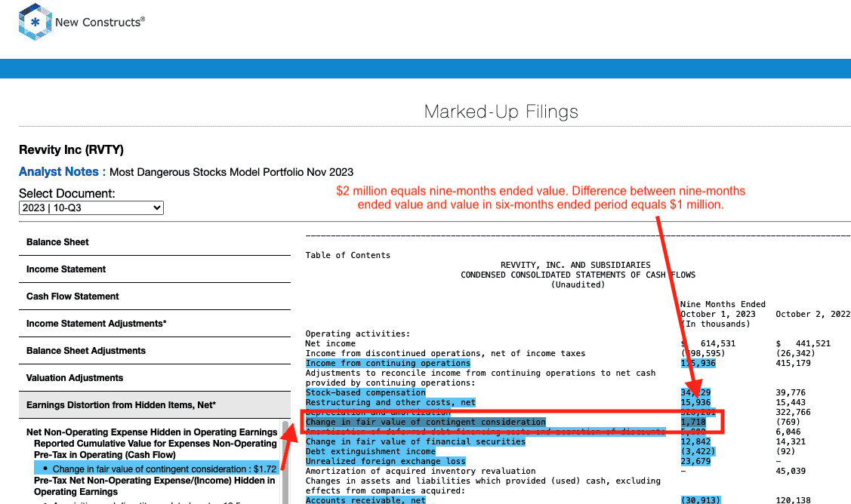Click the value 45,039
Viewport: 851px width, 504px height.
tap(790, 471)
